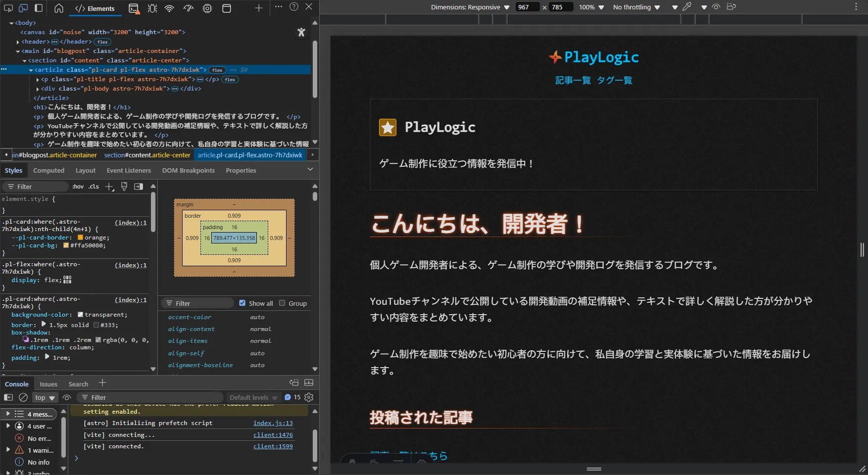Clear console circle-slash icon

tap(23, 397)
